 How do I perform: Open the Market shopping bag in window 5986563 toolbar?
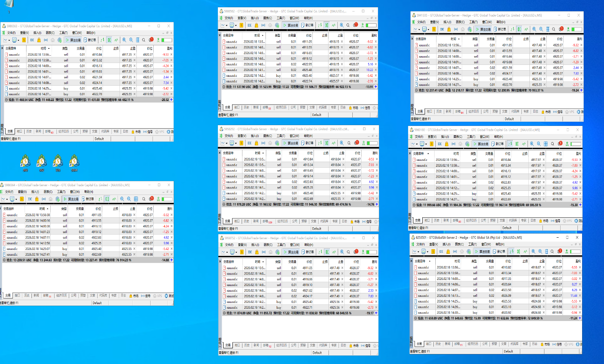39,40
